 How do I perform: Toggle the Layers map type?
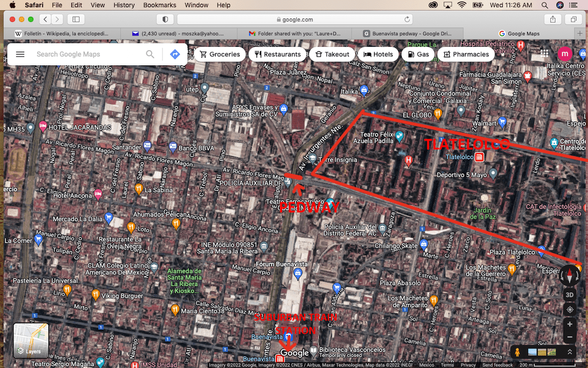tap(31, 341)
